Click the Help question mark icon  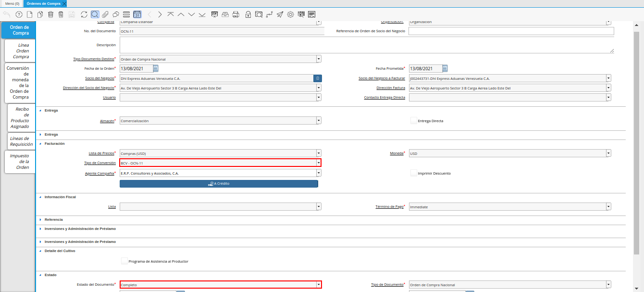pyautogui.click(x=19, y=14)
